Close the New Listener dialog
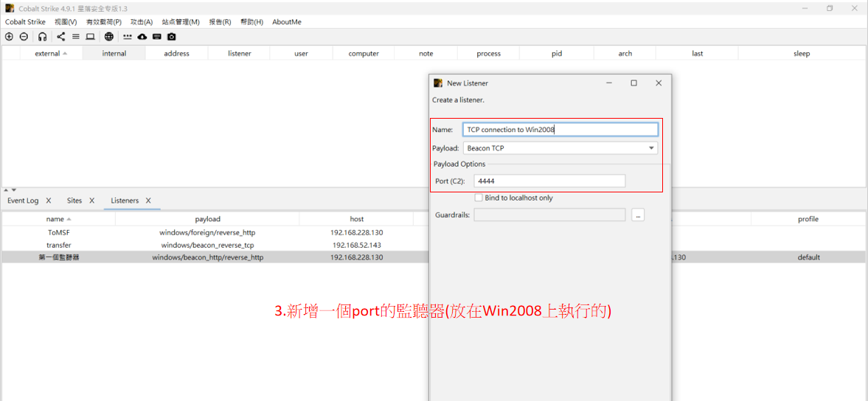This screenshot has height=401, width=868. pos(659,83)
